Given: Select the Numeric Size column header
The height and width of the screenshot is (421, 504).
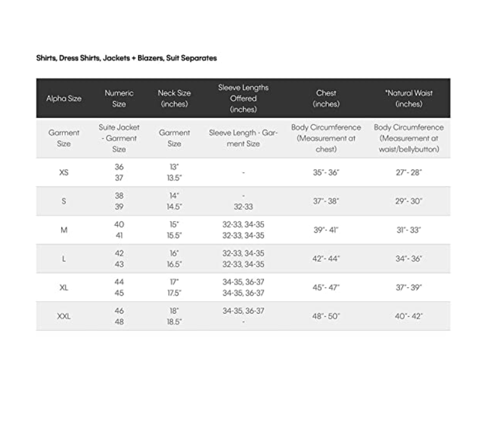Looking at the screenshot, I should 119,98.
